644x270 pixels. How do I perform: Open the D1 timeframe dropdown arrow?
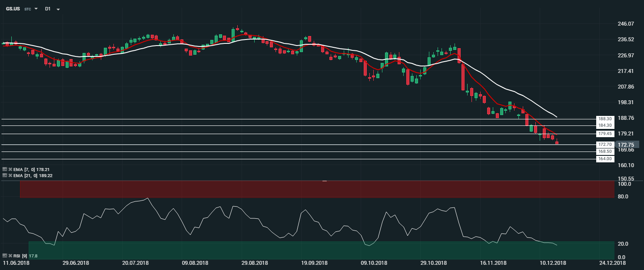(x=58, y=9)
